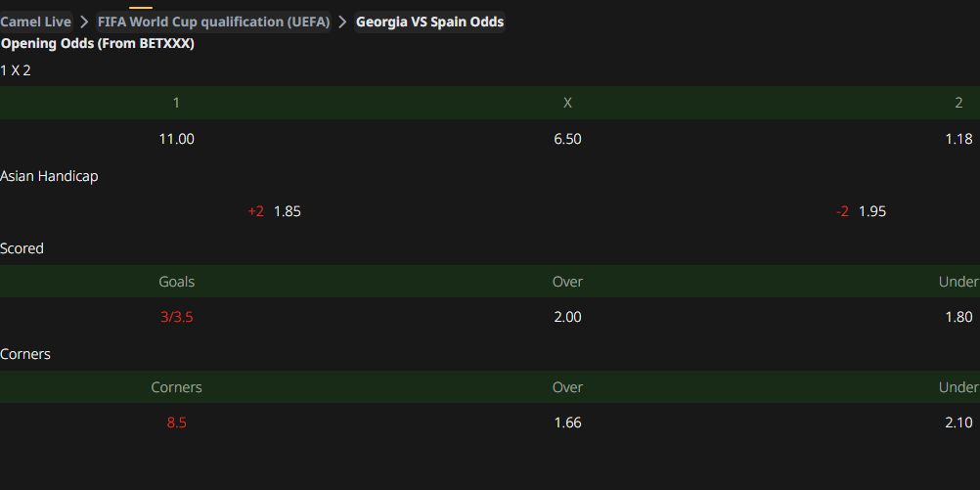Click the Opening Odds (From BETXXX) heading

point(98,44)
